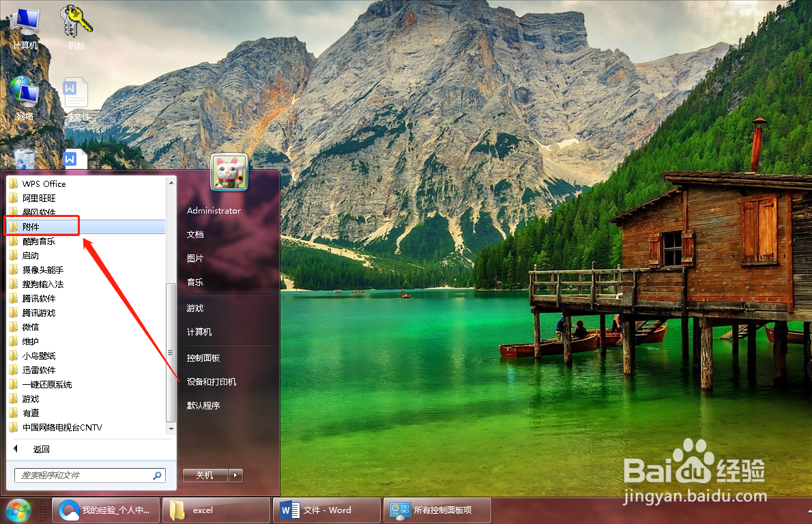812x524 pixels.
Task: Open 控制面板 from the Start menu
Action: (x=203, y=358)
